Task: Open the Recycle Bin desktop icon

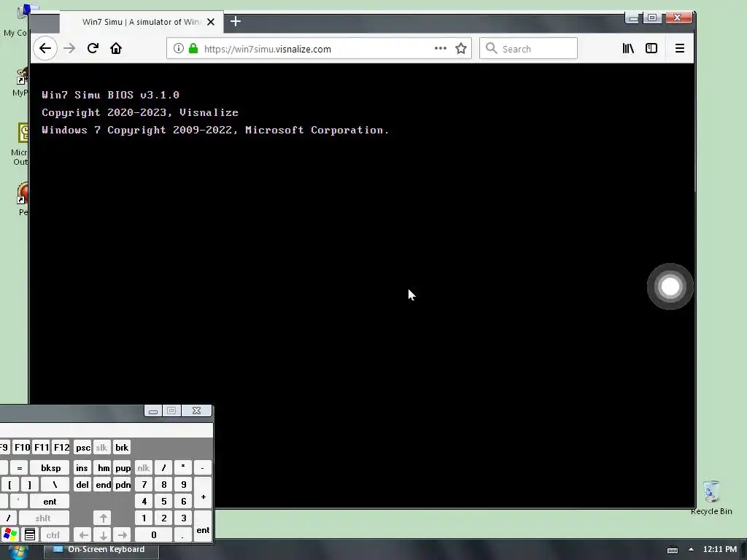Action: coord(711,497)
